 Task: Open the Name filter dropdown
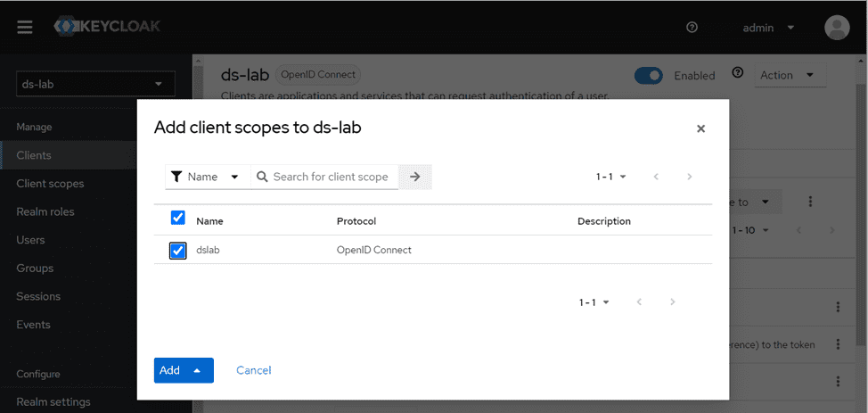click(208, 177)
